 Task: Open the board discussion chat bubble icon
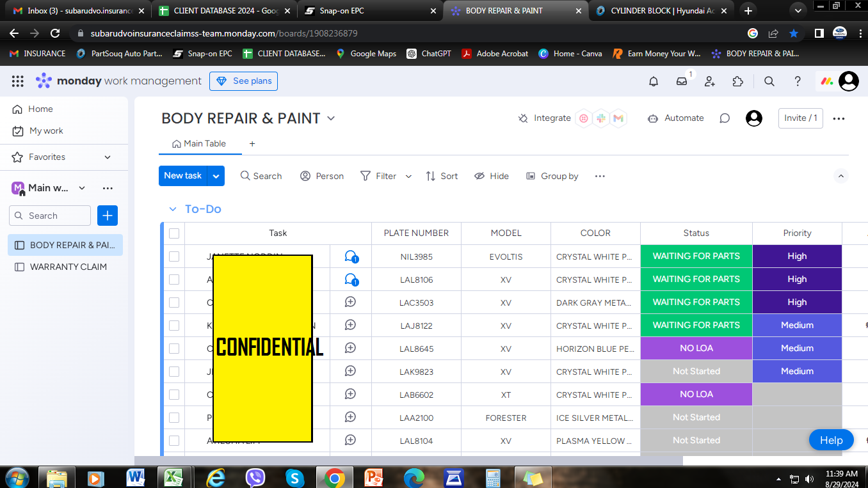[725, 118]
